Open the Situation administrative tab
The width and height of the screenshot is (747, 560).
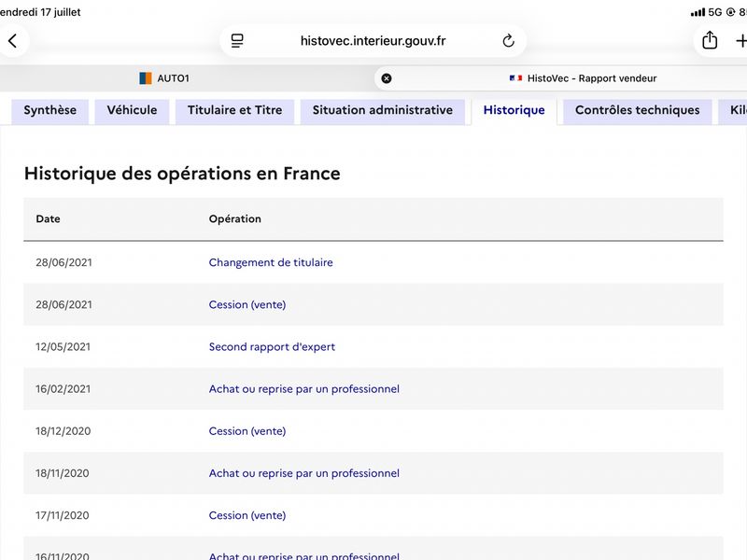[x=383, y=110]
